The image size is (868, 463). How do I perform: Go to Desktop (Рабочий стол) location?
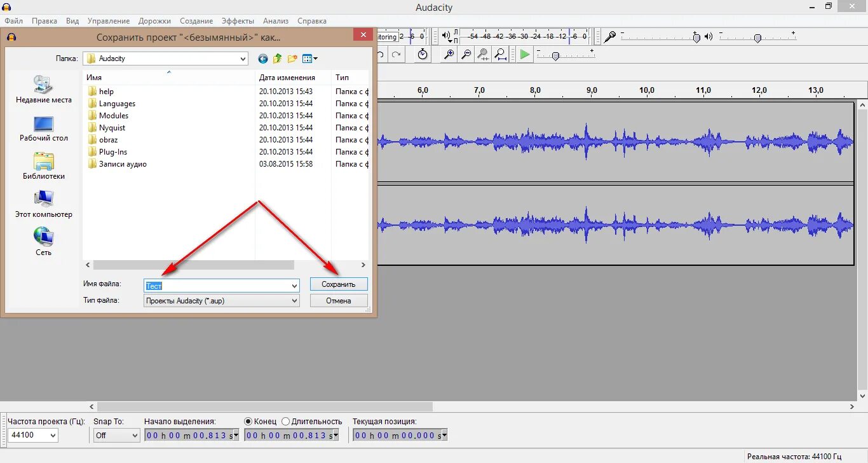[x=43, y=128]
